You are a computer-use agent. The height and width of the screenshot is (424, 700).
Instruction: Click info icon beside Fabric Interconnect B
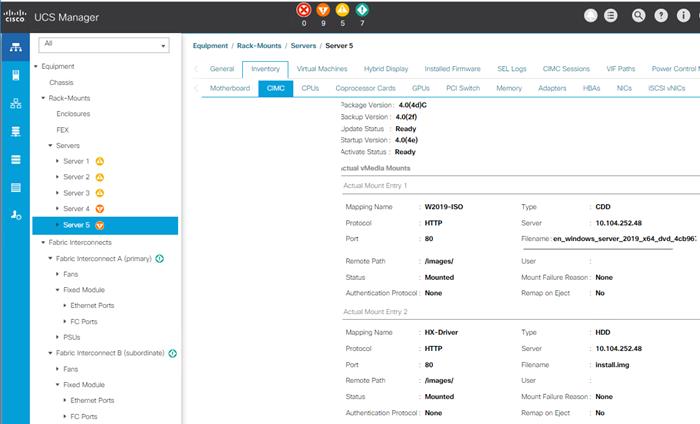click(x=172, y=353)
